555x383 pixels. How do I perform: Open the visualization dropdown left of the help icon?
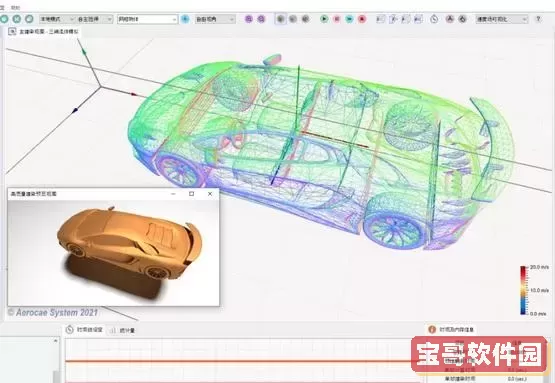(x=502, y=19)
